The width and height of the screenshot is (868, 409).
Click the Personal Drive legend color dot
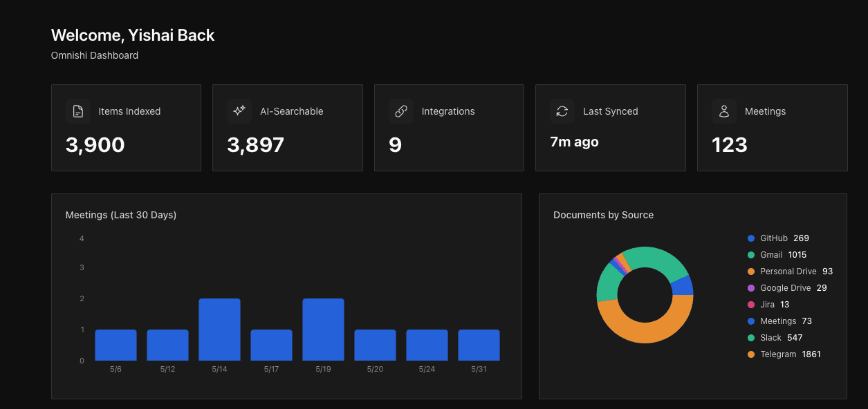tap(751, 272)
